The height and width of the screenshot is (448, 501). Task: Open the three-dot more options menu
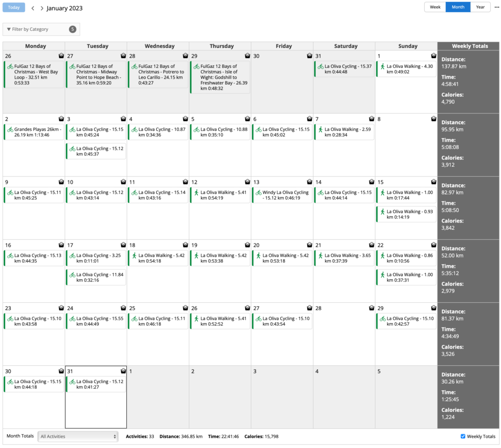pos(497,7)
